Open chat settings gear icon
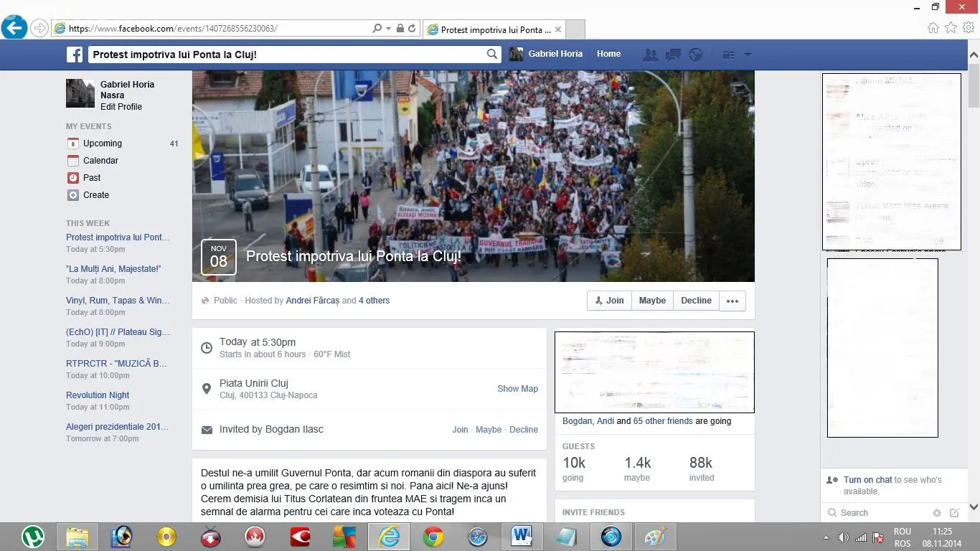The width and height of the screenshot is (980, 551). click(x=936, y=513)
